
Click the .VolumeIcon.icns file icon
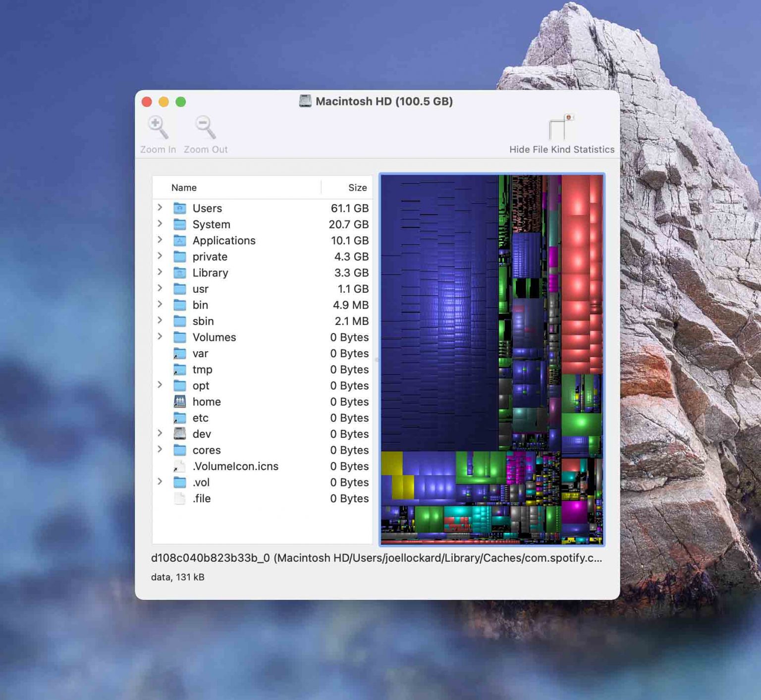179,466
